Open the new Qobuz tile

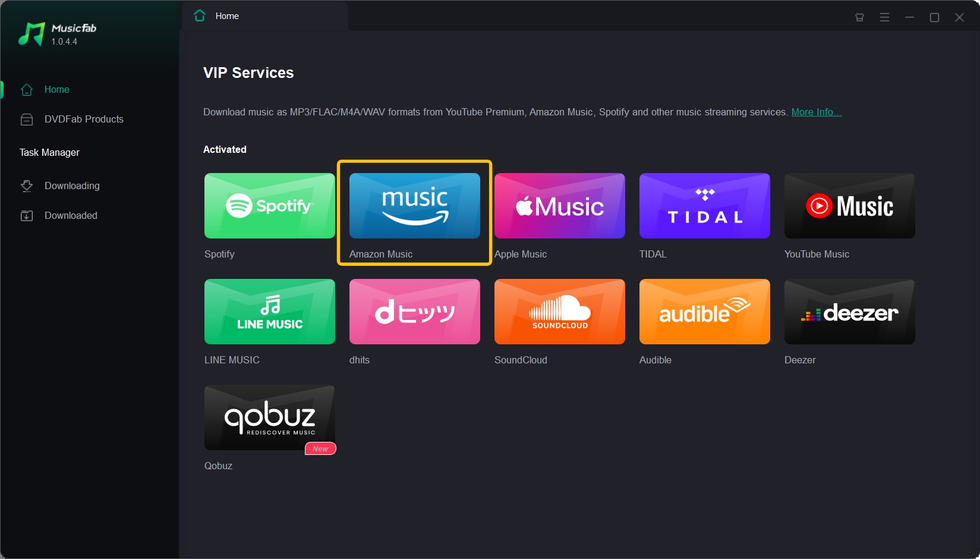[269, 417]
